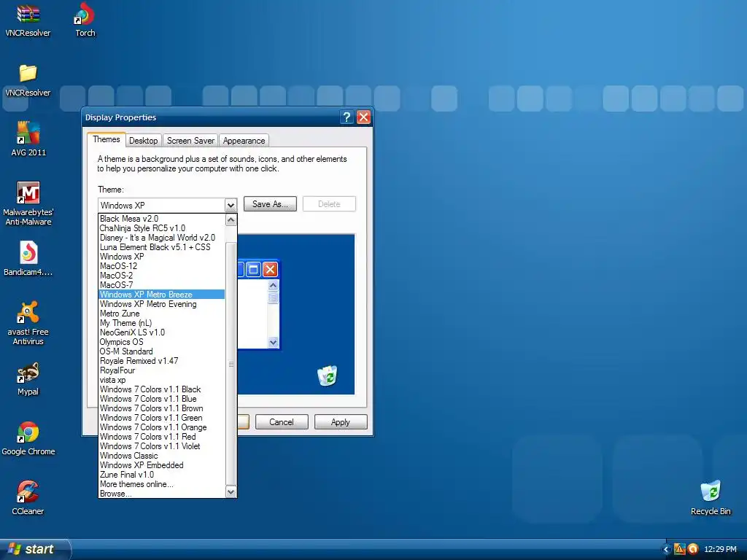Select the Metro Zune theme
The image size is (747, 560).
point(161,314)
